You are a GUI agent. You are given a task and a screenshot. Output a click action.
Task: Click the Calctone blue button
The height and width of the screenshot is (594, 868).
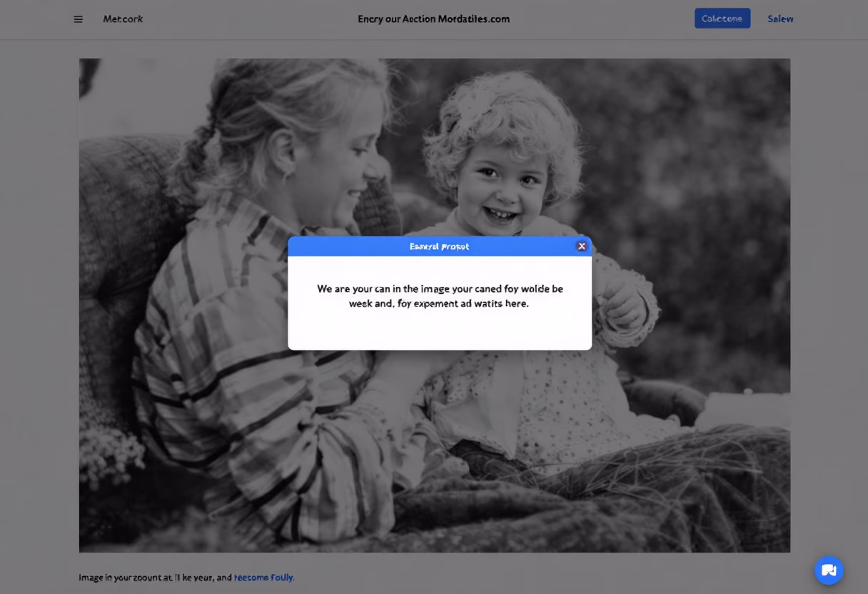coord(722,19)
